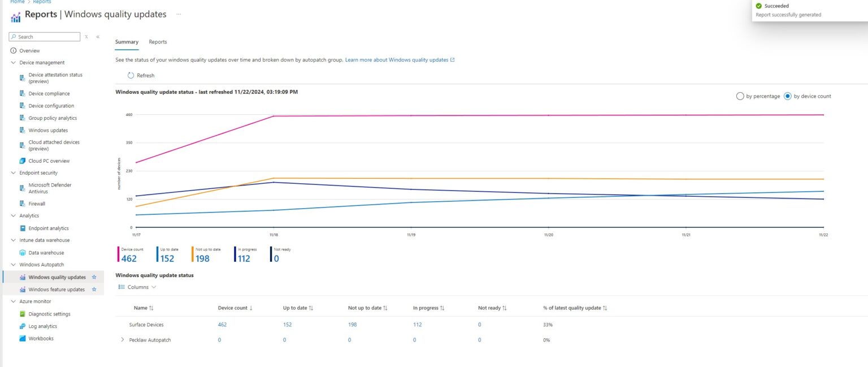Toggle the favorite star on Windows feature updates
Viewport: 868px width, 367px height.
(x=94, y=289)
